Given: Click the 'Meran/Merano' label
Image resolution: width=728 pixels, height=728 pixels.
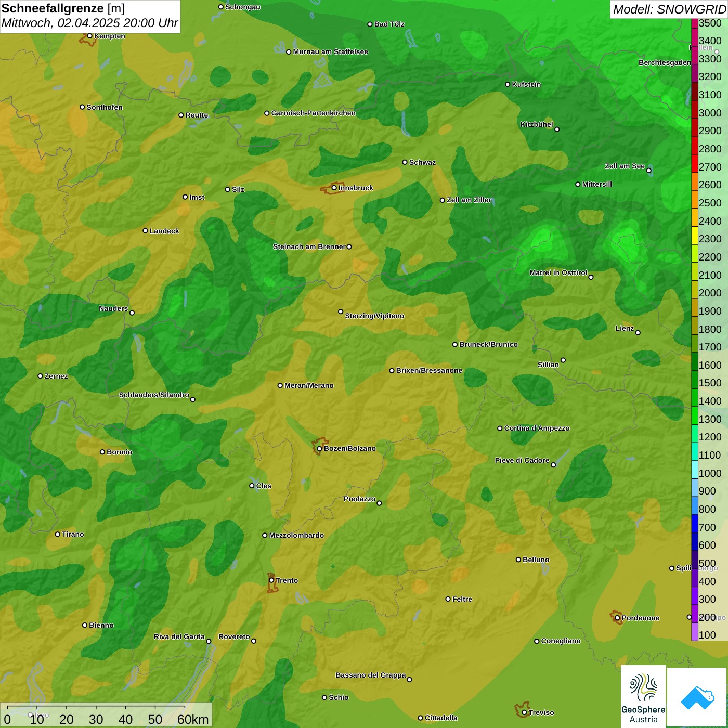Looking at the screenshot, I should coord(309,385).
